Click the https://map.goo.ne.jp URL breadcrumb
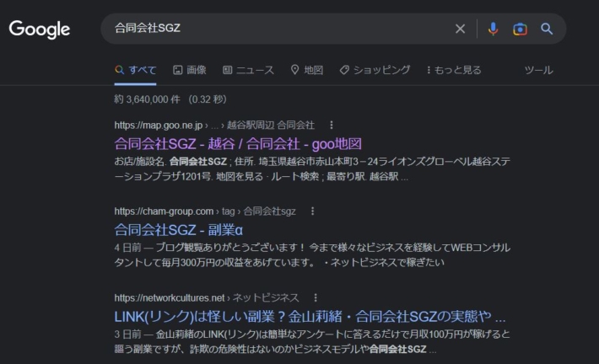599x364 pixels. 214,125
